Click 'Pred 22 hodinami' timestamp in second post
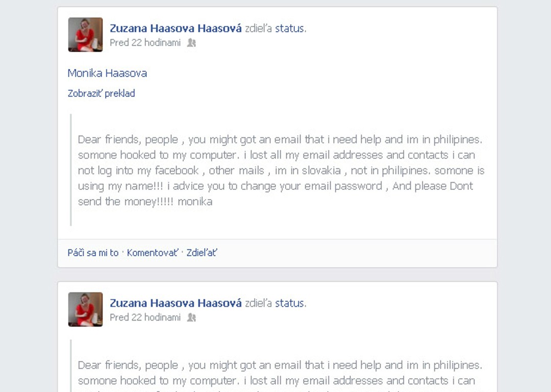Image resolution: width=551 pixels, height=392 pixels. [x=145, y=317]
